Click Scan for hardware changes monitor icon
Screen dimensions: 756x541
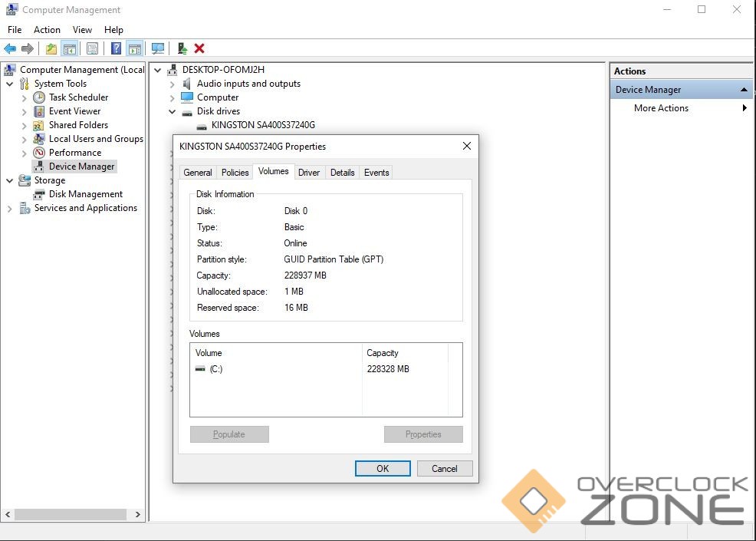pyautogui.click(x=158, y=48)
